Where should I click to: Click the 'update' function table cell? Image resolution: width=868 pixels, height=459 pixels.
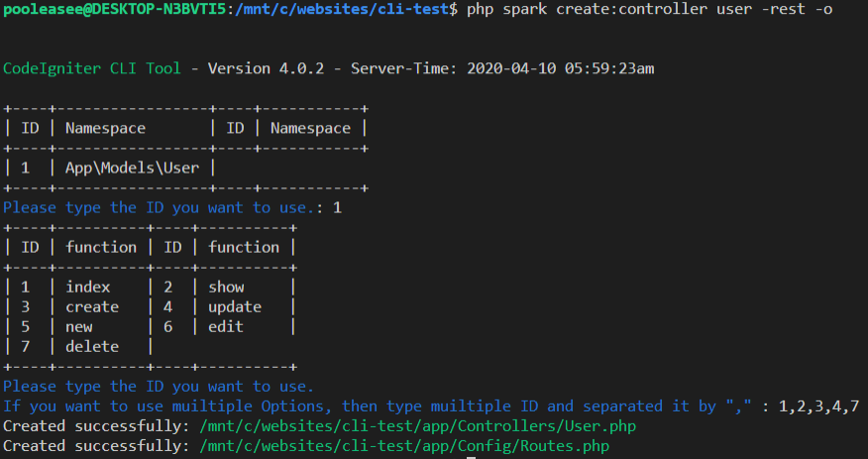235,307
